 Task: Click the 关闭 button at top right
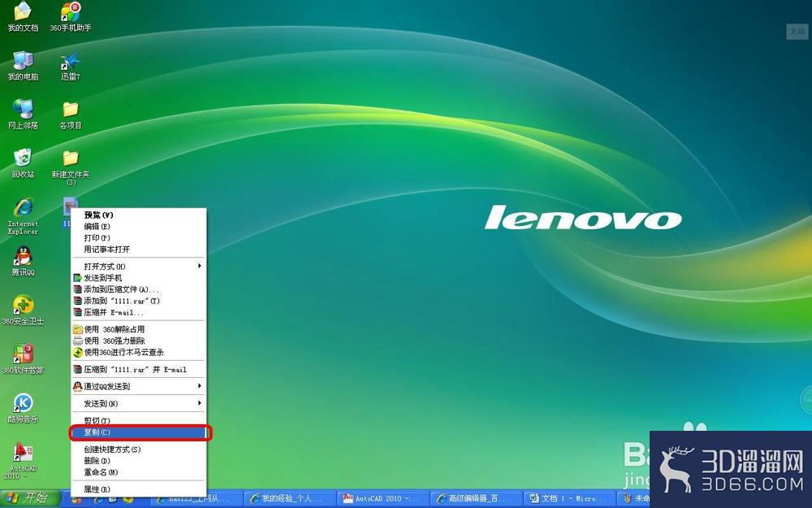point(797,32)
